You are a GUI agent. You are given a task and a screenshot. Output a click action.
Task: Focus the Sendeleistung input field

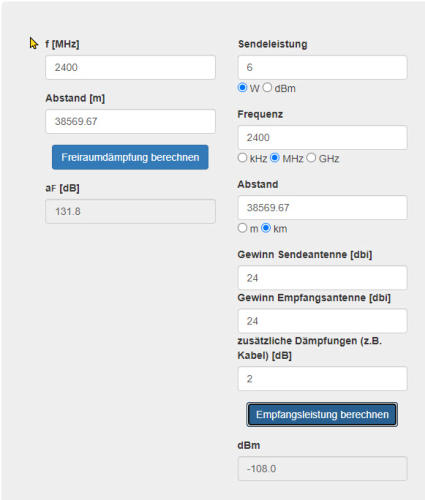pos(322,67)
